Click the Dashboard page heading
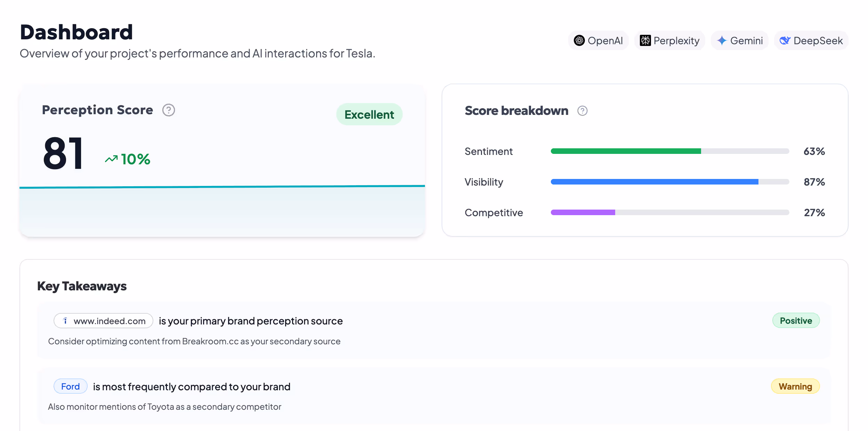868x431 pixels. point(77,32)
